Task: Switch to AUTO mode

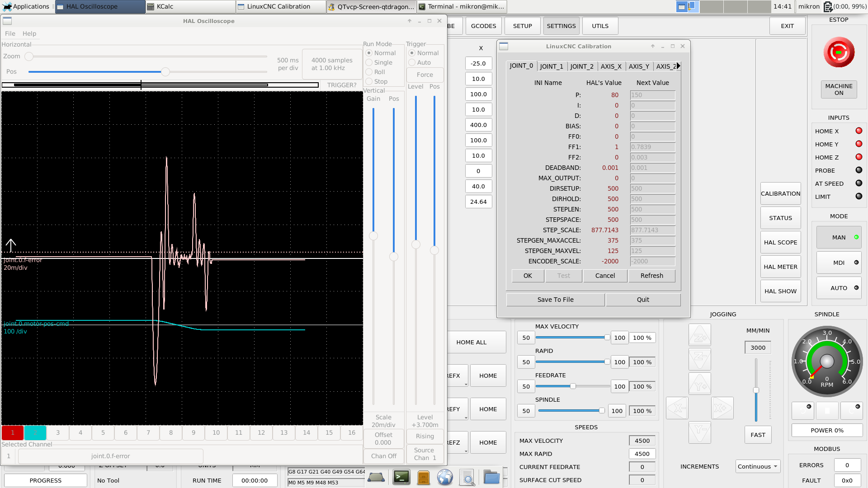Action: coord(839,288)
